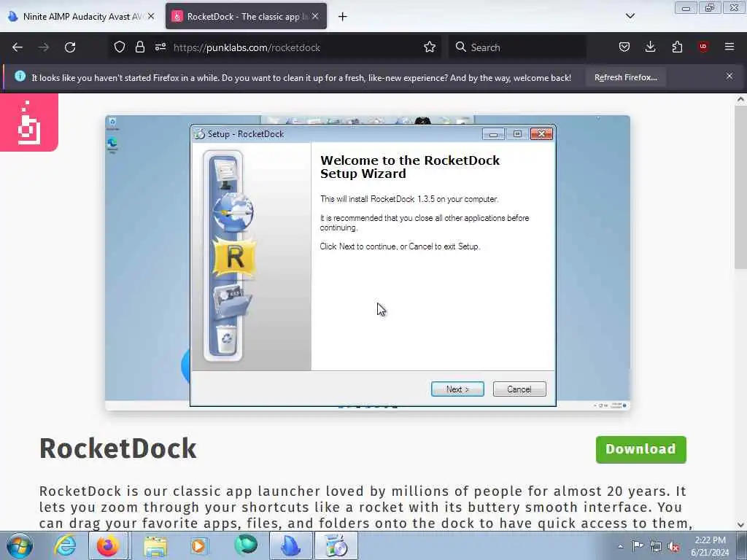Open site permissions icon in address bar
The image size is (747, 560).
[160, 47]
